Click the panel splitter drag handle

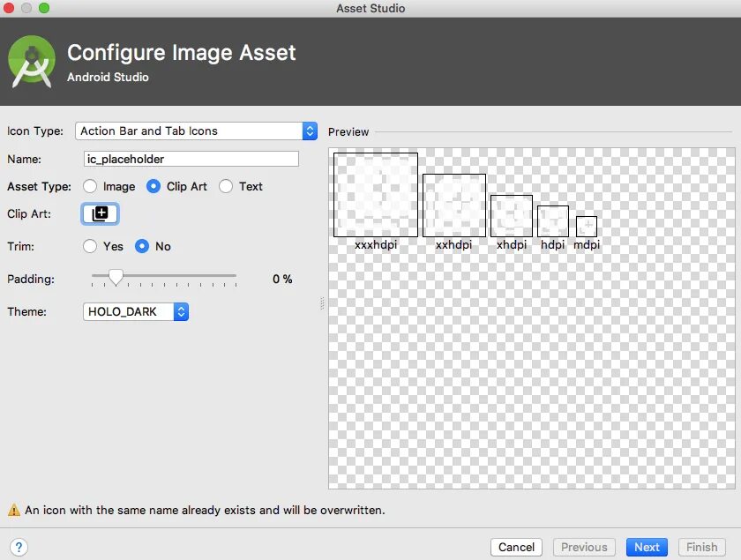pyautogui.click(x=322, y=303)
